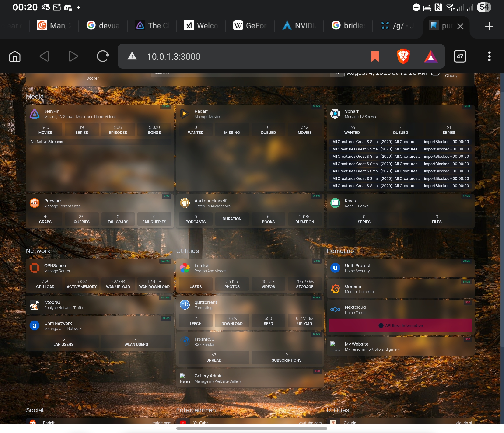Open the Prowlarr icon
The image size is (504, 433).
[35, 203]
